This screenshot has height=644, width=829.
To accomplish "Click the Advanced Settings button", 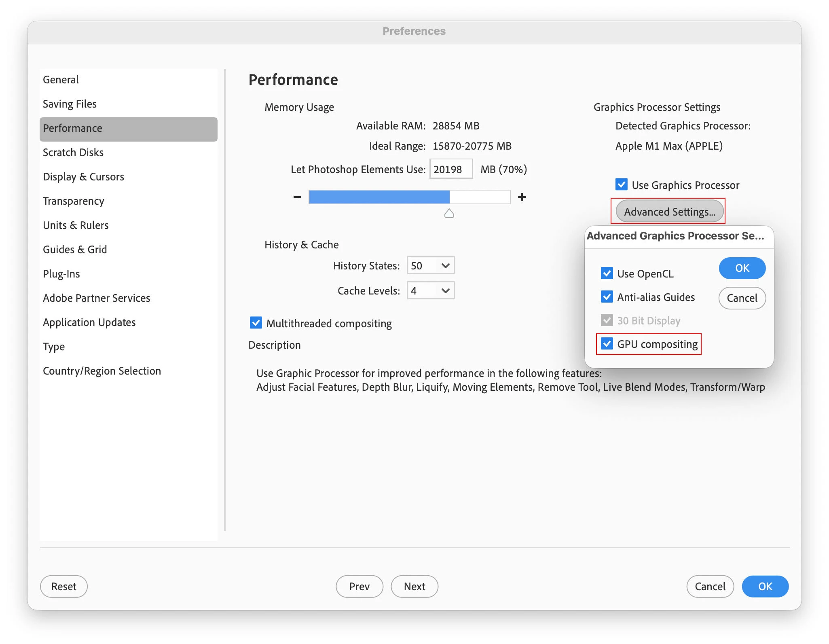I will (669, 212).
